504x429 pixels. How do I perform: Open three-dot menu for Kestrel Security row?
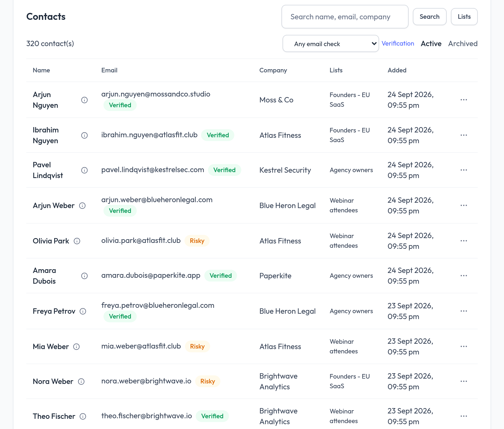(464, 170)
